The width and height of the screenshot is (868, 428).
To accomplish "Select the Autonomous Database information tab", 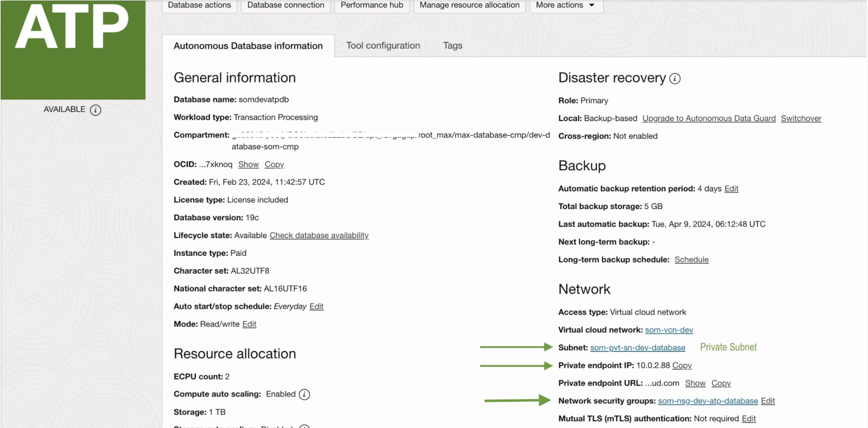I will pos(248,46).
